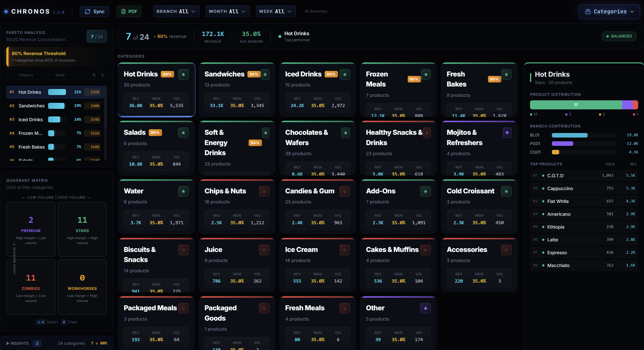Click the Sync icon in the top toolbar

coord(88,11)
